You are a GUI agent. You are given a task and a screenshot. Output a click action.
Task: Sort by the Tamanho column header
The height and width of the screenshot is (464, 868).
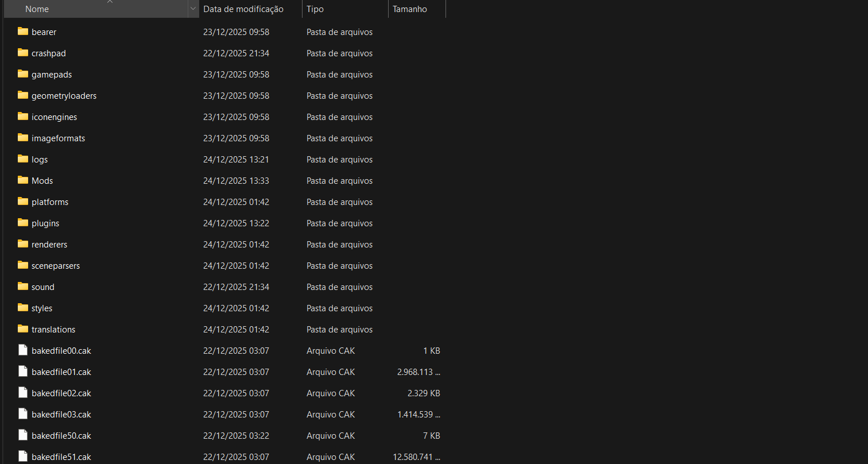(417, 9)
